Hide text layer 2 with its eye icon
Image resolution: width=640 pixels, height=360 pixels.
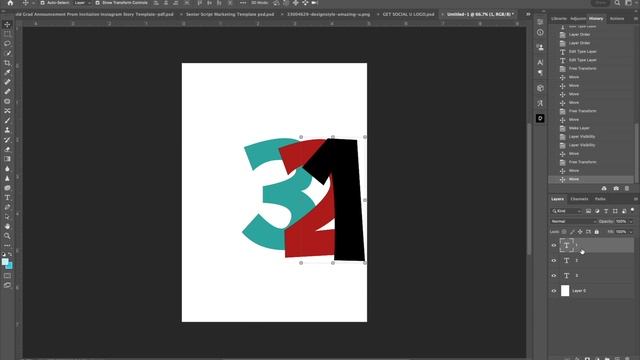(x=554, y=260)
